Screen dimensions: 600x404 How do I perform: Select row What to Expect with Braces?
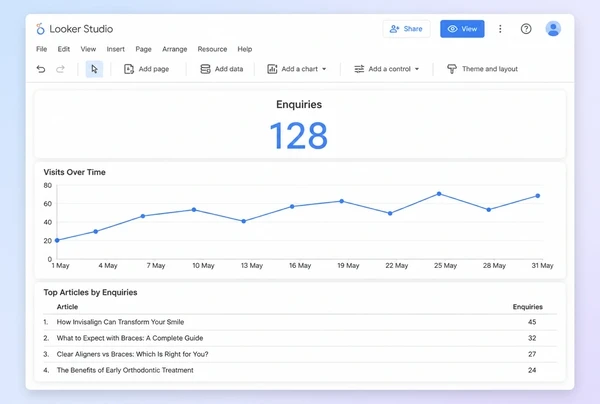(300, 338)
